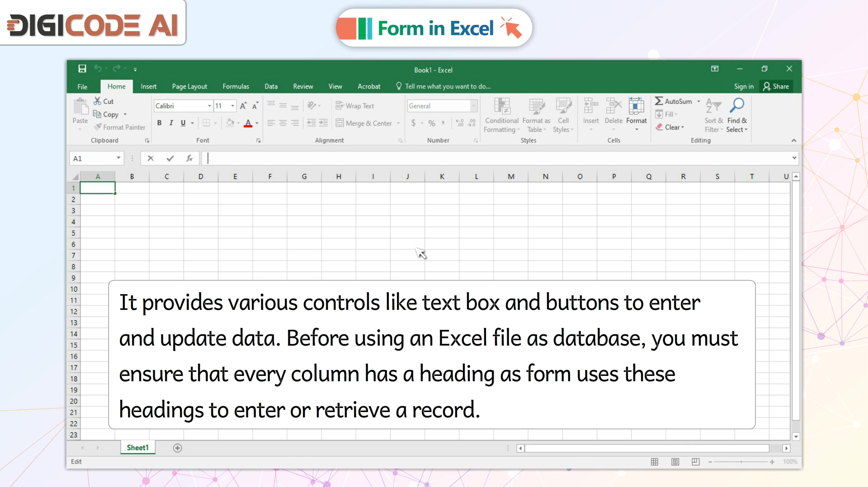
Task: Toggle Center alignment button
Action: (283, 123)
